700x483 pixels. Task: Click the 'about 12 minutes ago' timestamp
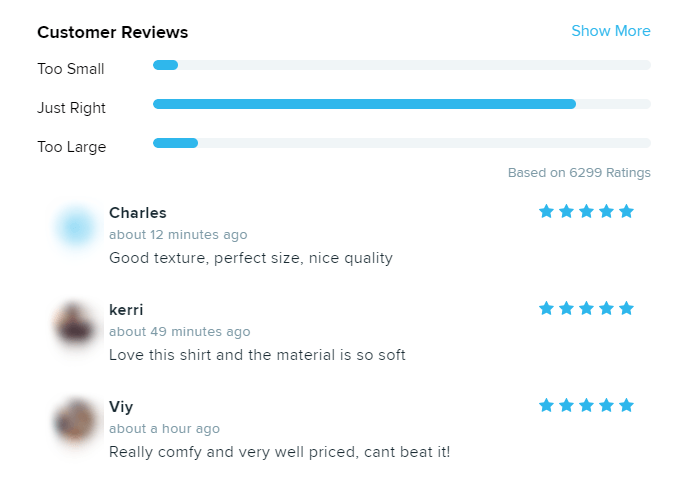coord(178,235)
